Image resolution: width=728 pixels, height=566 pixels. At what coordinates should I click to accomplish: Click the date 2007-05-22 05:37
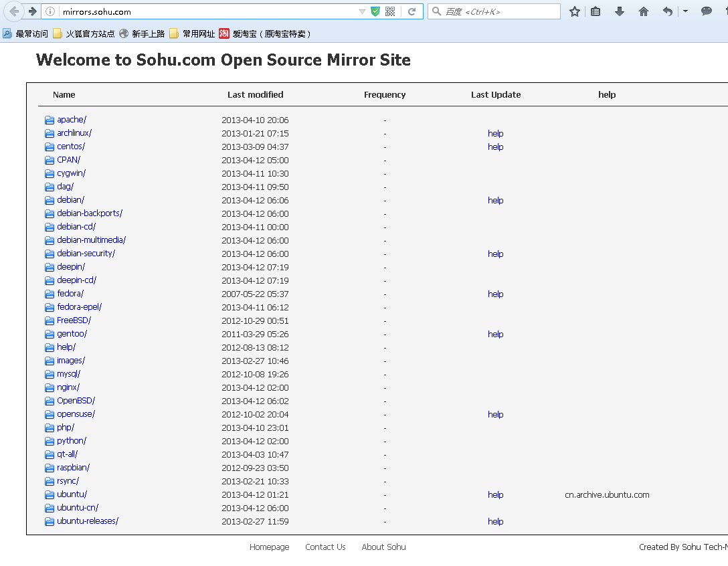[255, 294]
